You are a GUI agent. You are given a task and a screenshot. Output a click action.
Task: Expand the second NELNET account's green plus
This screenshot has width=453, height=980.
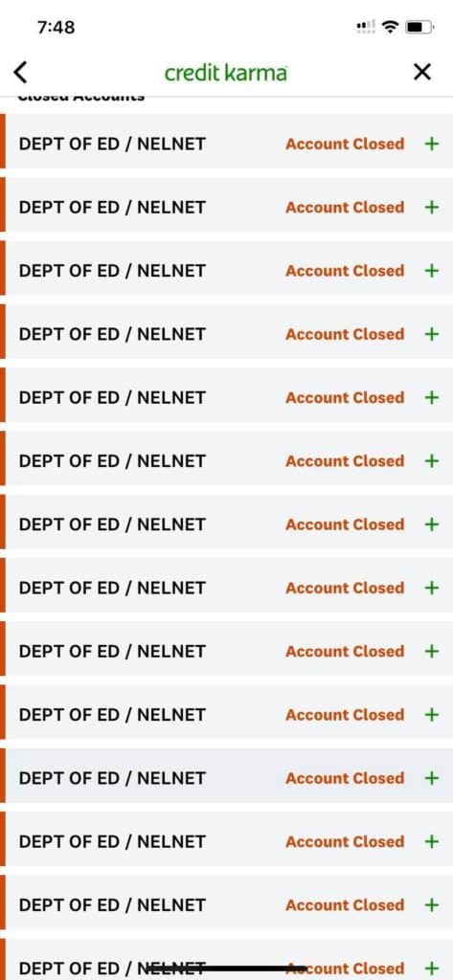432,207
